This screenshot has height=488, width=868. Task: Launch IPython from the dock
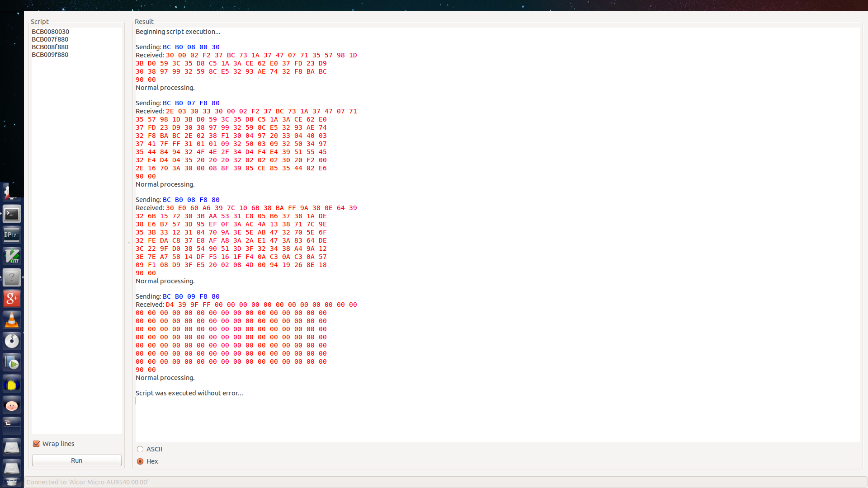[12, 235]
